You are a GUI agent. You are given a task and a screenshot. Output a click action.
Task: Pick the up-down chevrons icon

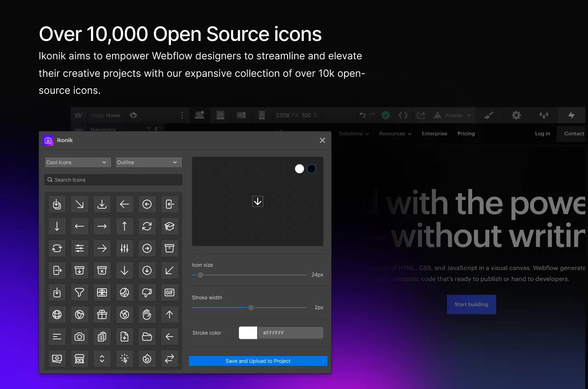(x=102, y=359)
